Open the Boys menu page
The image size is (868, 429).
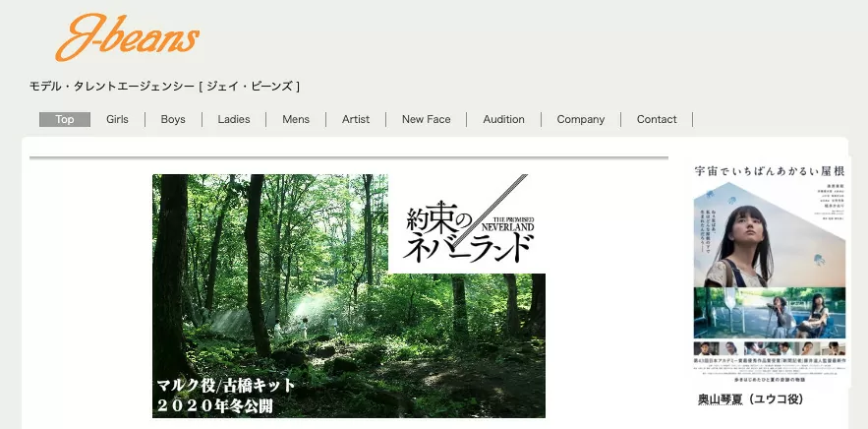(x=173, y=119)
